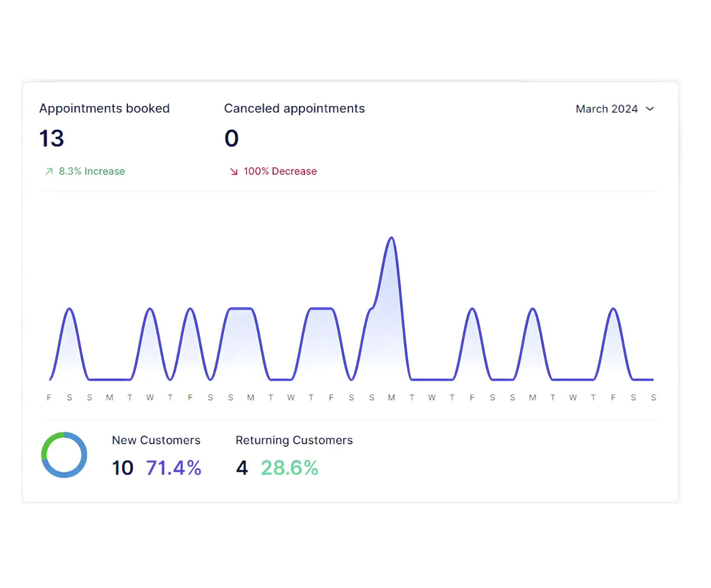Toggle the 100% Decrease indicator
Screen dimensions: 711x588
tap(273, 171)
